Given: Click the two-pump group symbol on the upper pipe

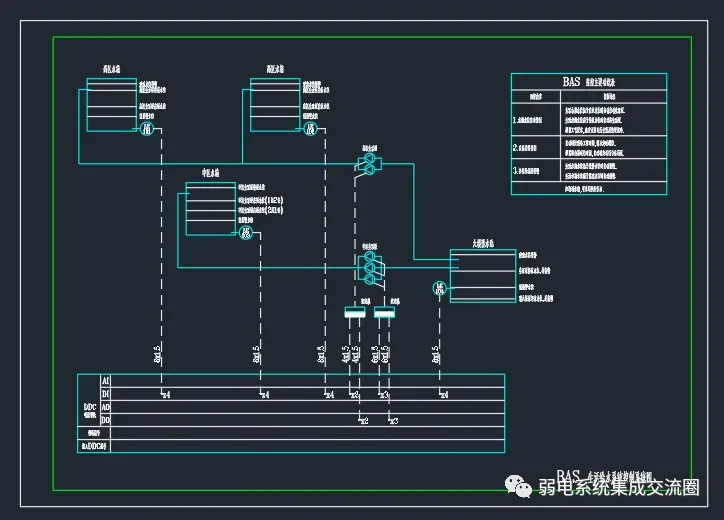Looking at the screenshot, I should pos(369,164).
